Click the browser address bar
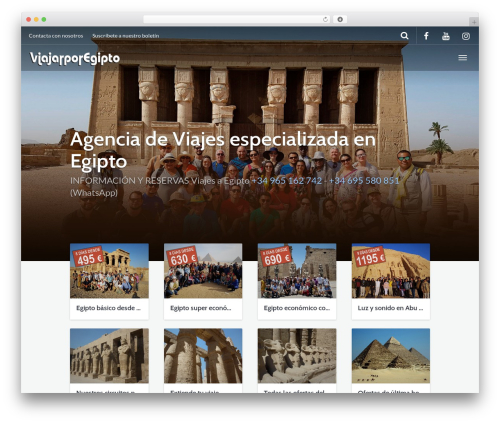Viewport: 500px width, 423px height. tap(236, 19)
